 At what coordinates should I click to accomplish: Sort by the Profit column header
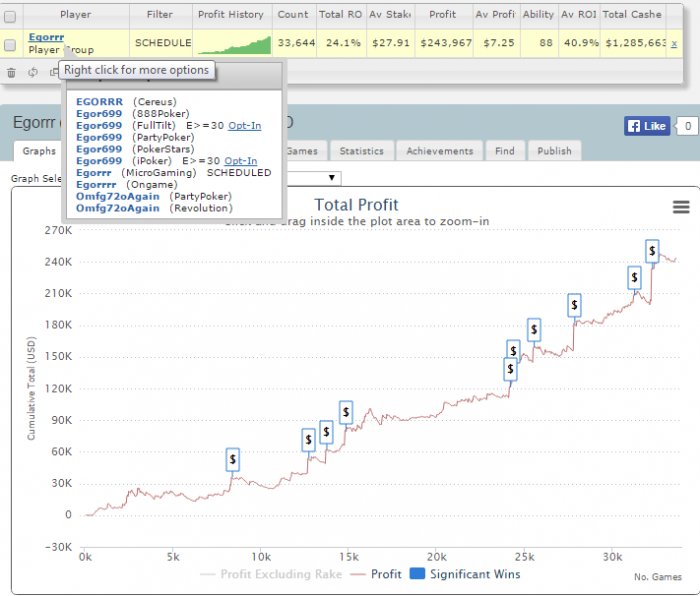tap(442, 14)
